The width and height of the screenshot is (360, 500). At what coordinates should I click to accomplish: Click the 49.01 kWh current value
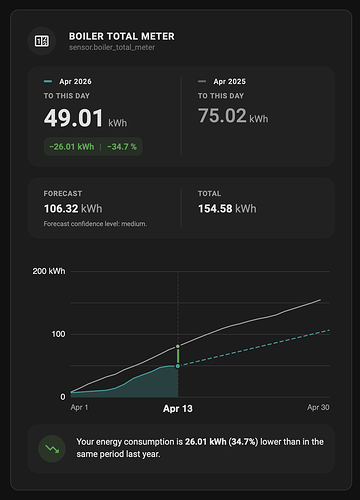[x=85, y=118]
